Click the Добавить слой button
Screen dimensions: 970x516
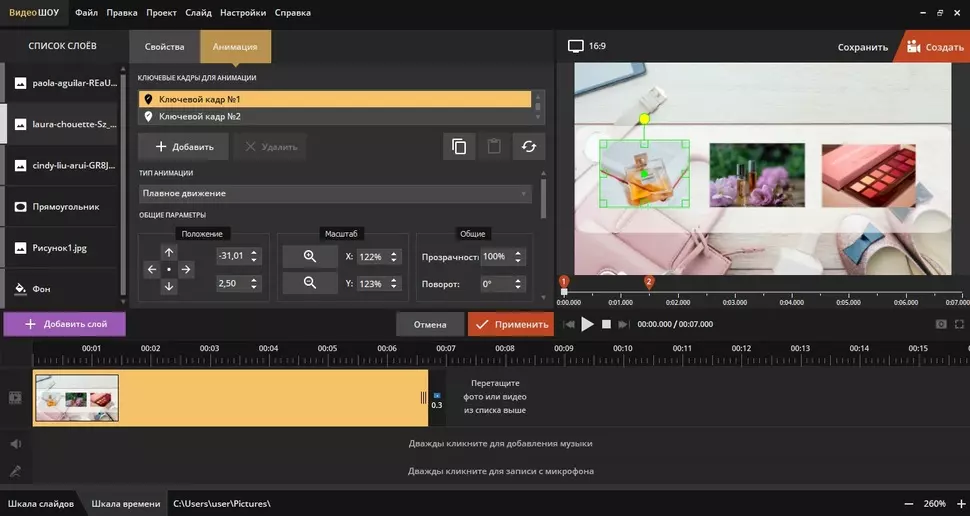point(64,324)
